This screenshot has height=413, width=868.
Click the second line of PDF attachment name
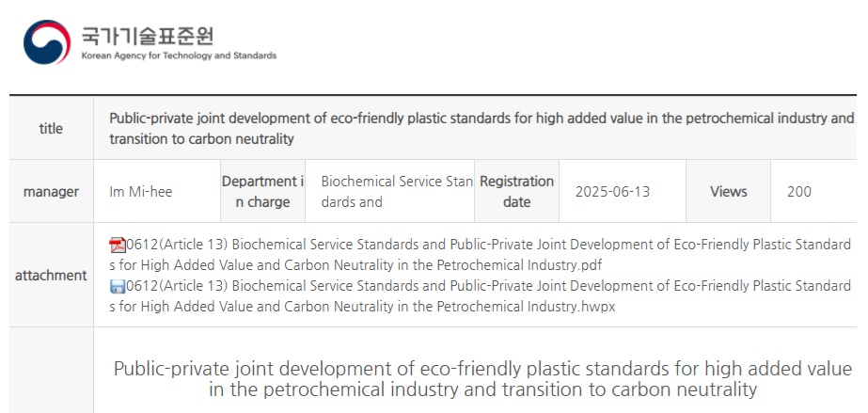[355, 265]
